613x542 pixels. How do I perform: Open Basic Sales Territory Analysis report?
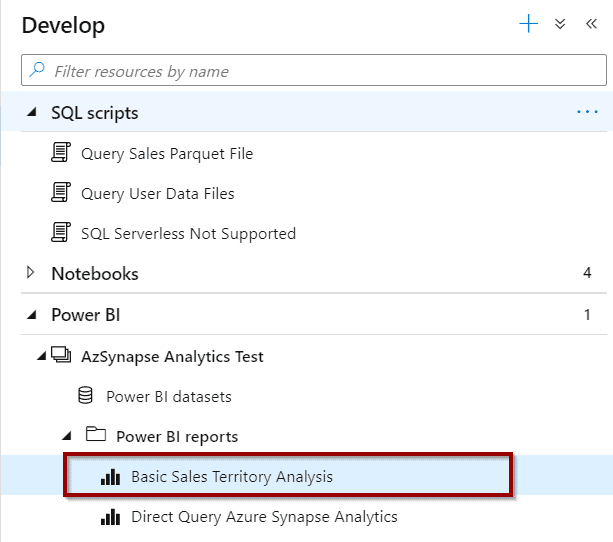pyautogui.click(x=232, y=477)
